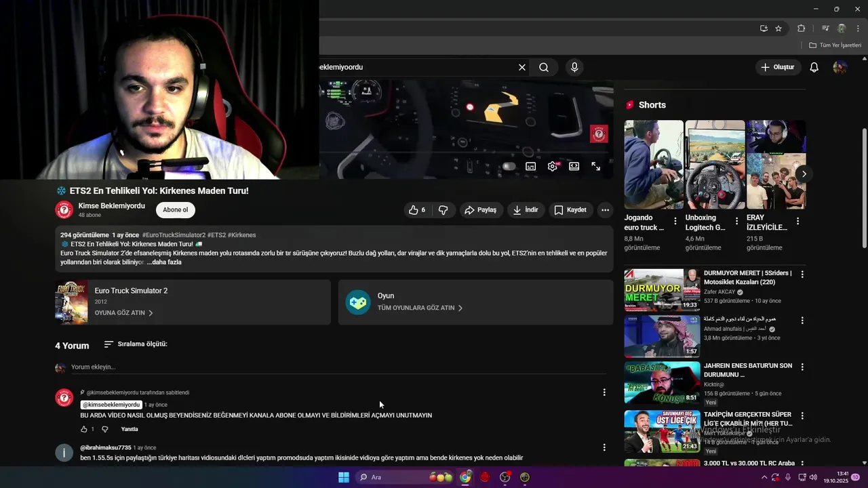Show hidden tray icons chevron
Image resolution: width=868 pixels, height=488 pixels.
(764, 477)
